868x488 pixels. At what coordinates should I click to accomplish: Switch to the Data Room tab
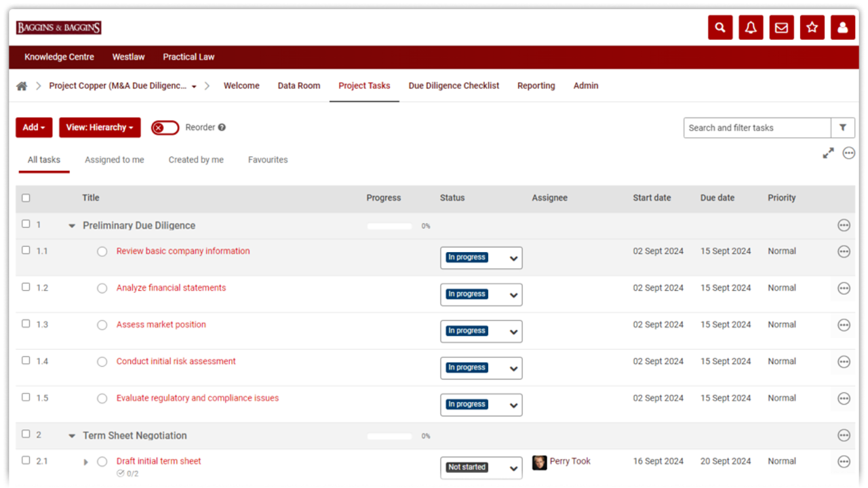point(298,86)
